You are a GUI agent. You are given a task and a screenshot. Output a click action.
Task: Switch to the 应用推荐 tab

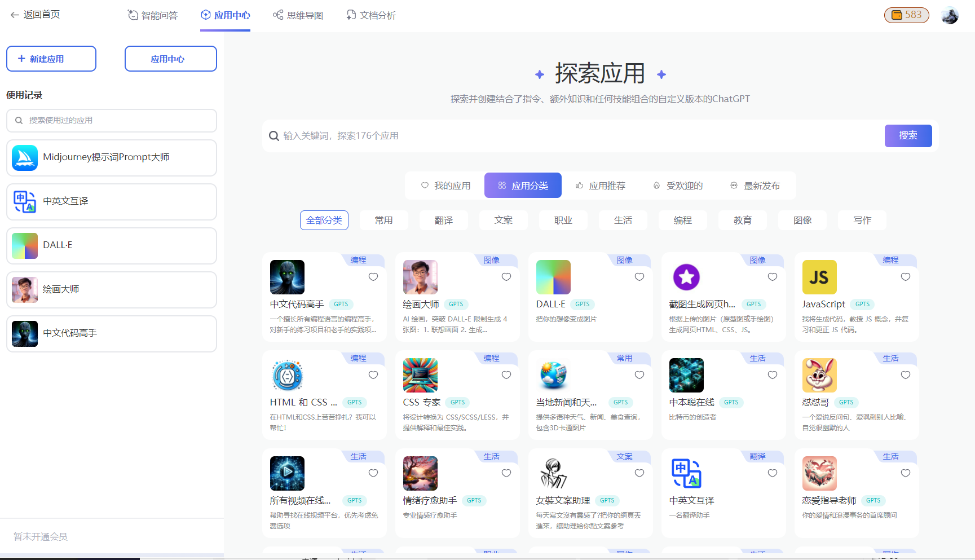(x=601, y=186)
